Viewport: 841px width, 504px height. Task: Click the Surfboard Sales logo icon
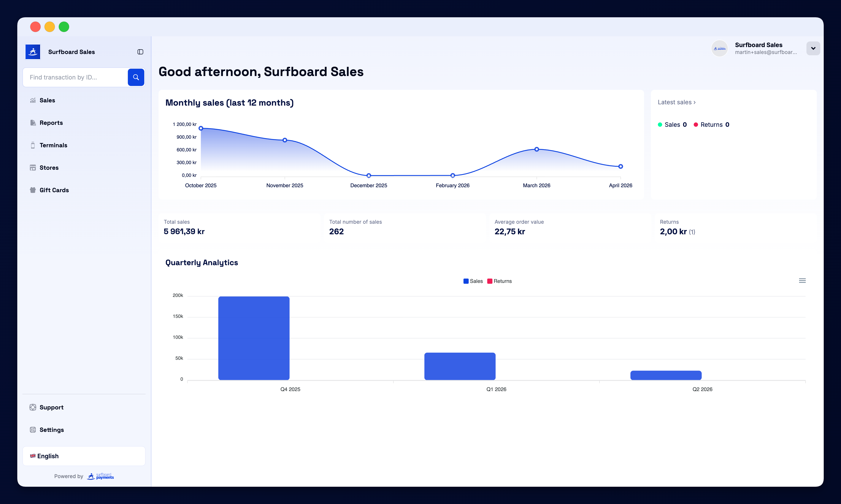click(x=33, y=52)
